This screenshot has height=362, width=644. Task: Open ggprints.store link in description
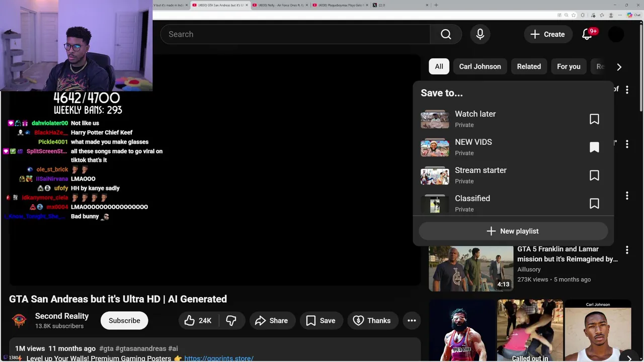[219, 358]
